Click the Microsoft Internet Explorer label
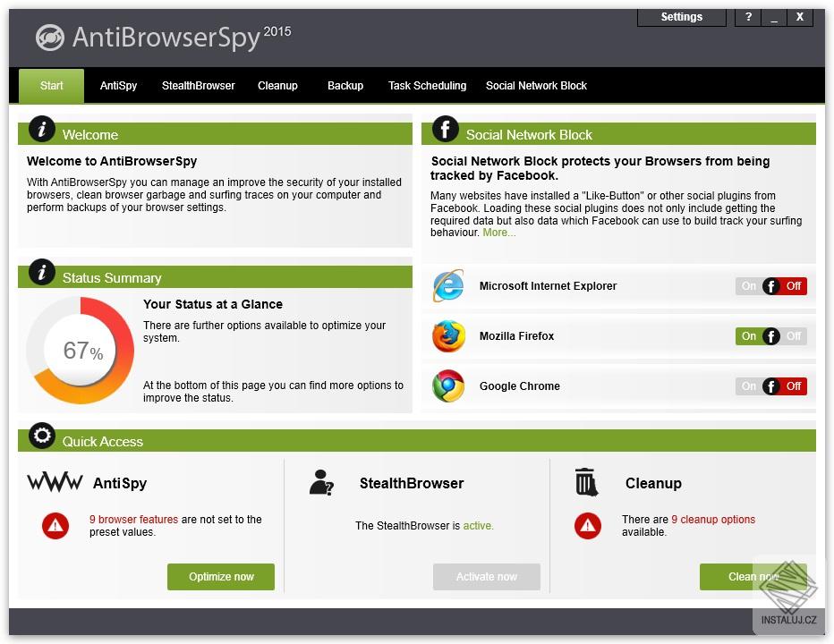This screenshot has width=834, height=644. [548, 286]
